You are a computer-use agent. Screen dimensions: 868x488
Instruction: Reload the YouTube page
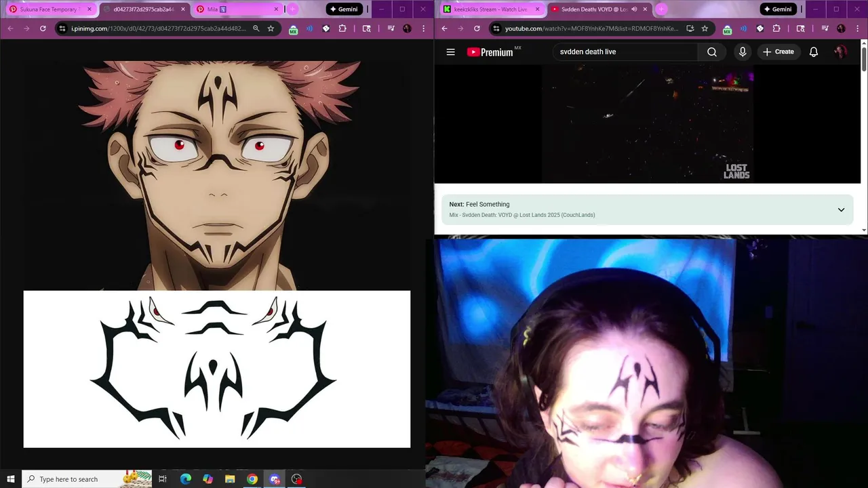click(x=477, y=28)
